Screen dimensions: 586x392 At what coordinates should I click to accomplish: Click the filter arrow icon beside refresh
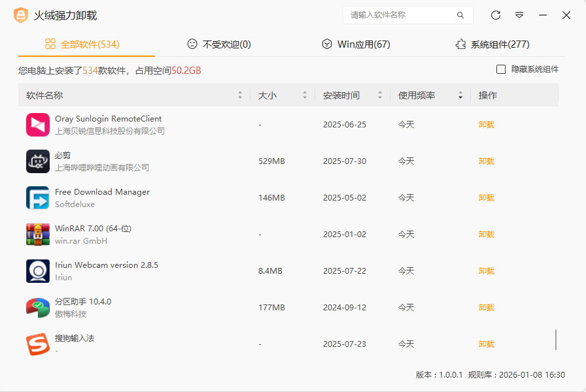pos(519,15)
